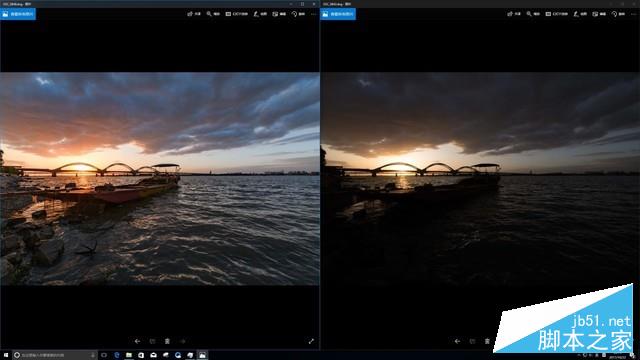Open zoom control in left window
The image size is (640, 360).
213,14
